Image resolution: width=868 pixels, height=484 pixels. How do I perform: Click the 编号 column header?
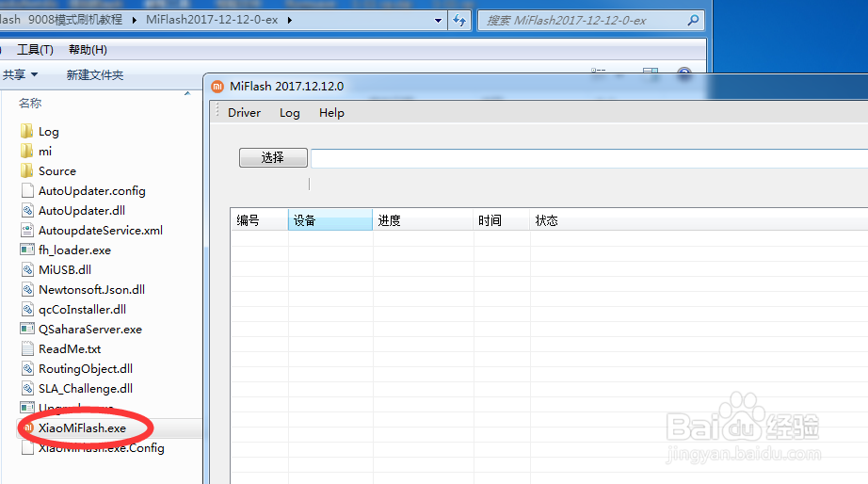[259, 220]
